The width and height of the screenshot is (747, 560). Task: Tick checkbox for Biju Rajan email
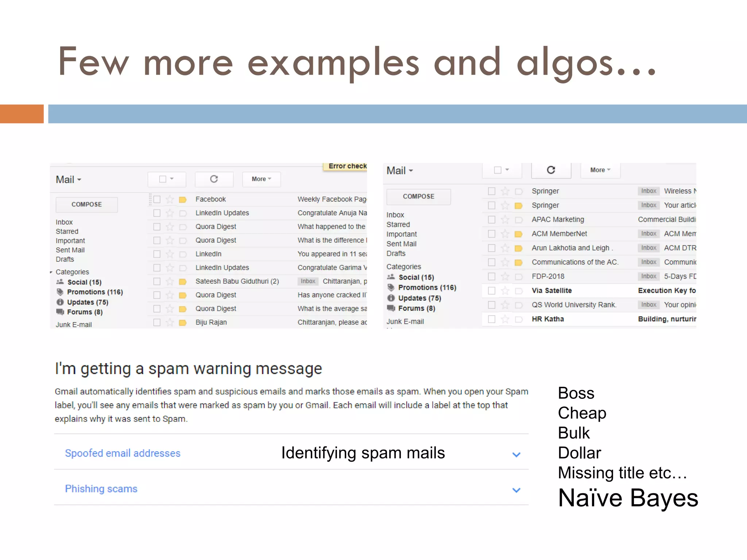[157, 322]
